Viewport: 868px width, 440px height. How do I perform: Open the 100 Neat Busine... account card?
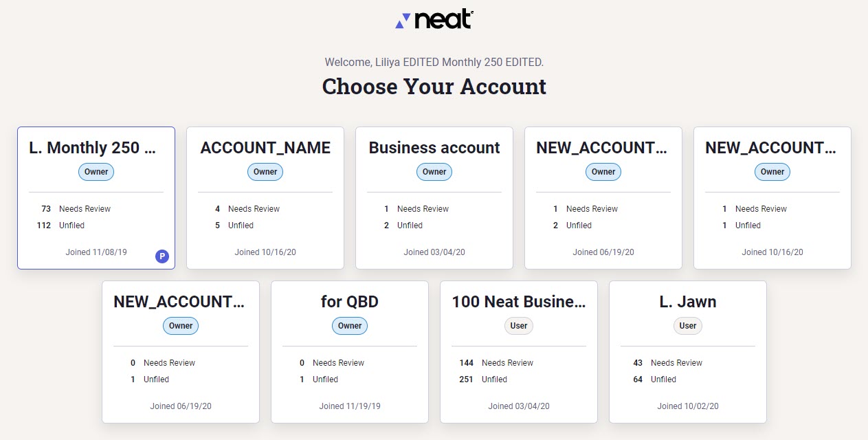point(519,352)
